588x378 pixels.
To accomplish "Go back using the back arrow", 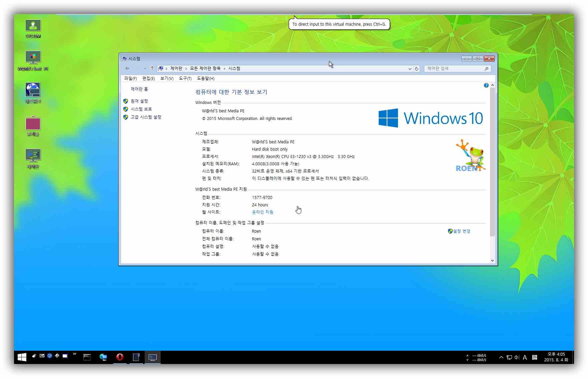I will click(x=127, y=68).
